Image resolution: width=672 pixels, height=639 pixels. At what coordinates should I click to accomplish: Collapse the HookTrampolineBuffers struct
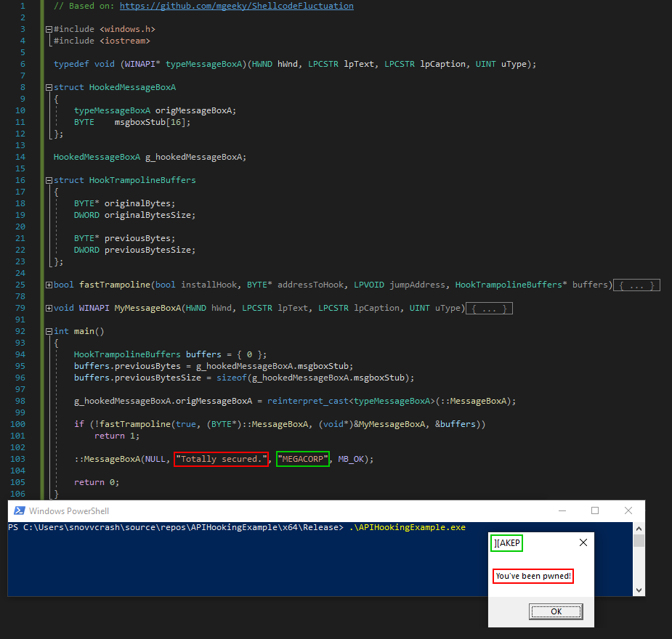(x=48, y=180)
